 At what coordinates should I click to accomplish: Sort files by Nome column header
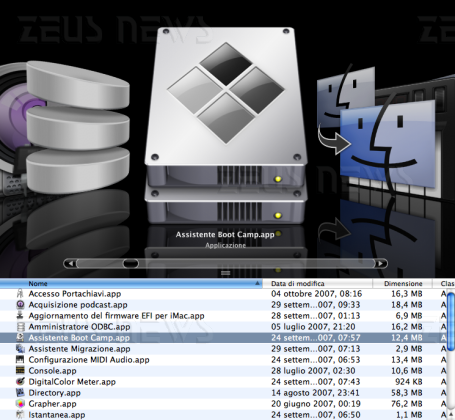click(131, 284)
